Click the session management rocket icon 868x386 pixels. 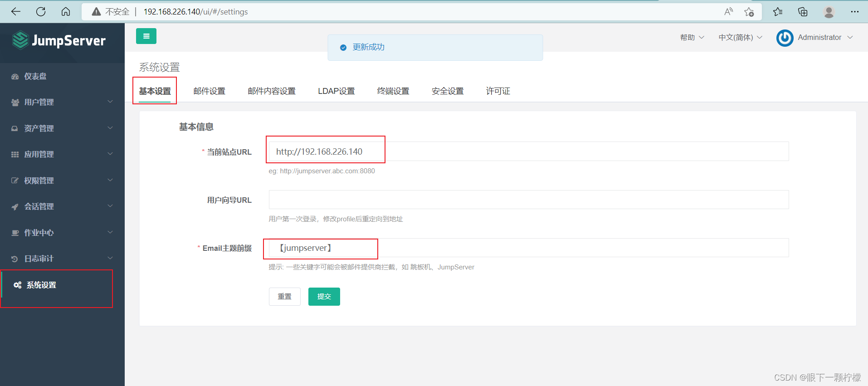tap(15, 206)
